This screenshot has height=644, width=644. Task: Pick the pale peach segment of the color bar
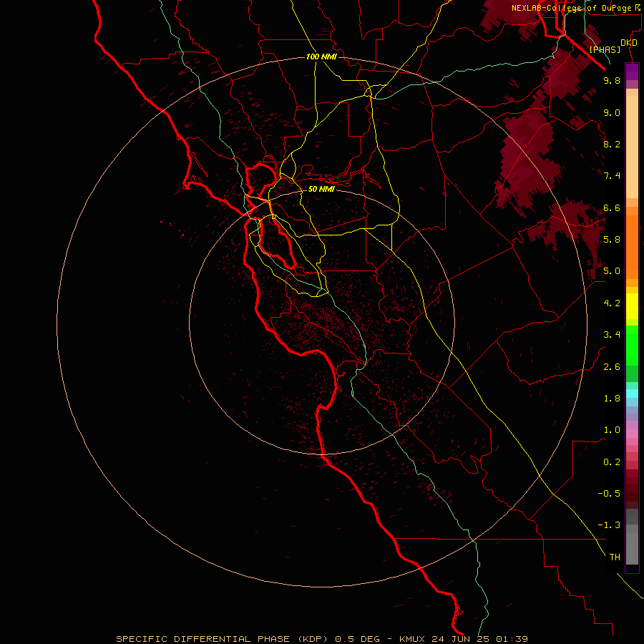pos(632,147)
